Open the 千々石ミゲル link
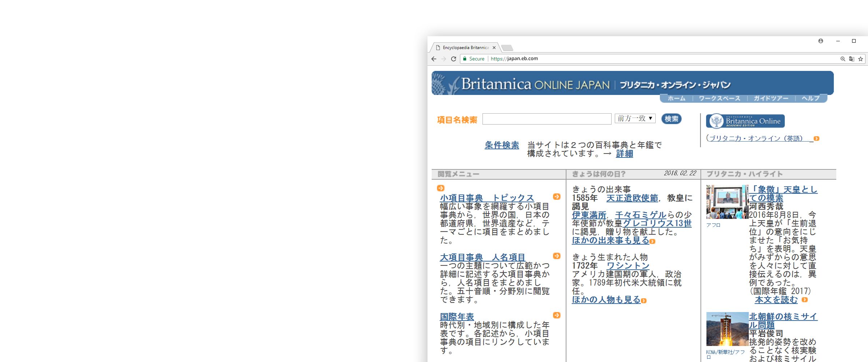 pyautogui.click(x=641, y=215)
